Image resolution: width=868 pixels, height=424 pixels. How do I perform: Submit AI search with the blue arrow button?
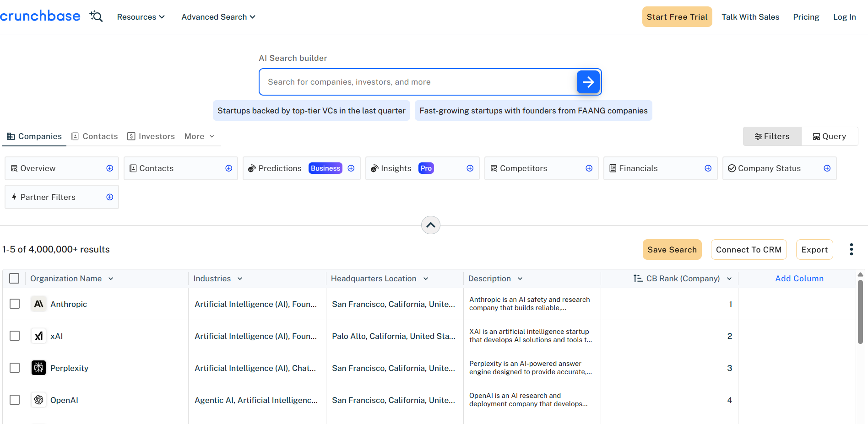click(x=588, y=82)
